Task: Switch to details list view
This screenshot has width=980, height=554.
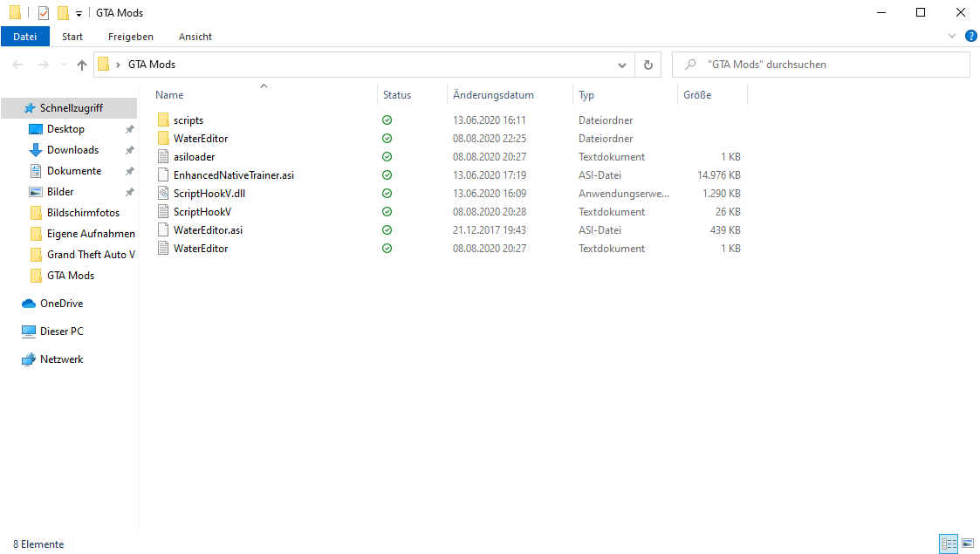Action: [949, 544]
